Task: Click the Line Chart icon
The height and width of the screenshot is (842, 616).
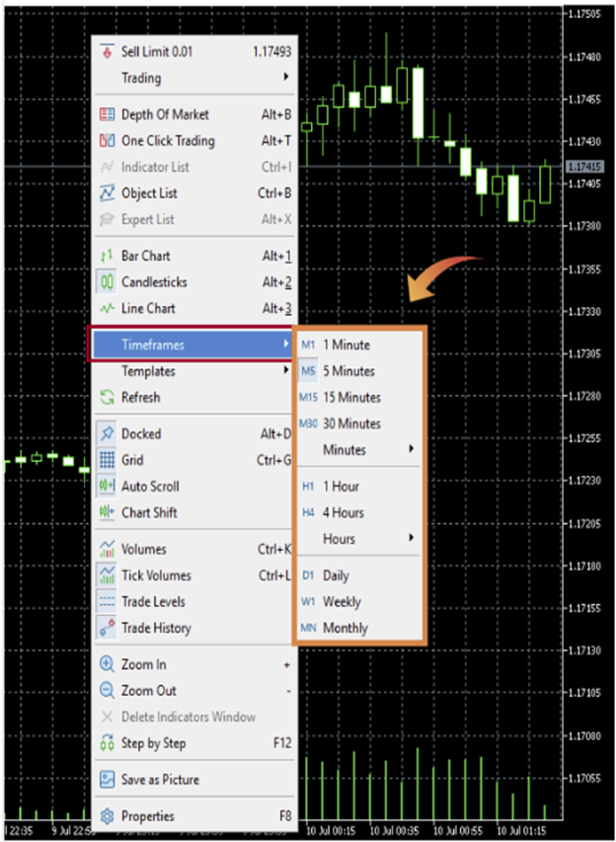Action: (x=108, y=309)
